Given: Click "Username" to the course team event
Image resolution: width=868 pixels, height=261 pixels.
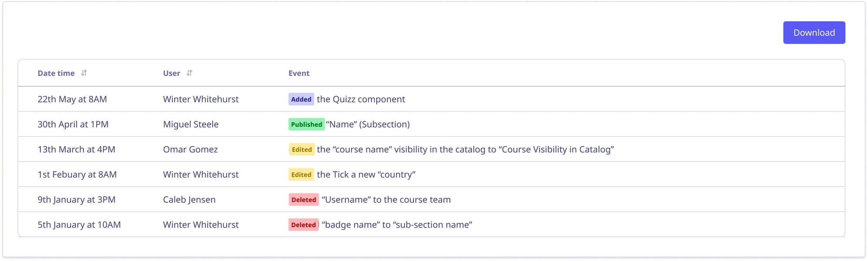Looking at the screenshot, I should point(386,200).
